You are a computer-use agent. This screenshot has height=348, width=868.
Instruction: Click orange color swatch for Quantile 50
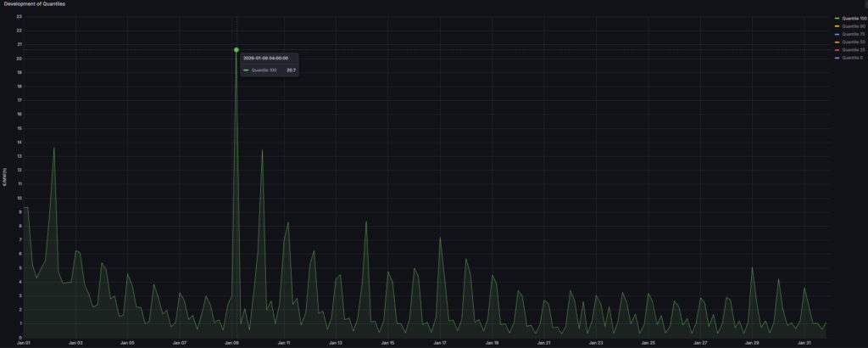pyautogui.click(x=837, y=42)
